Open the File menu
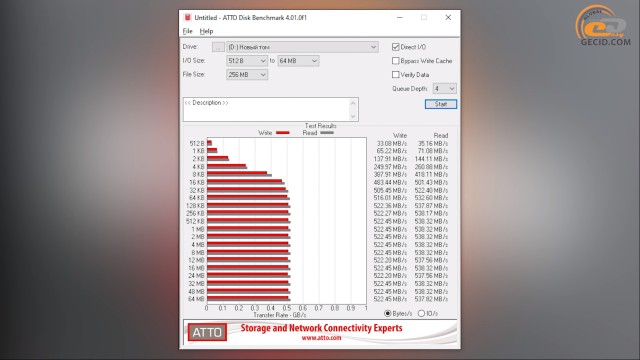 pos(187,31)
